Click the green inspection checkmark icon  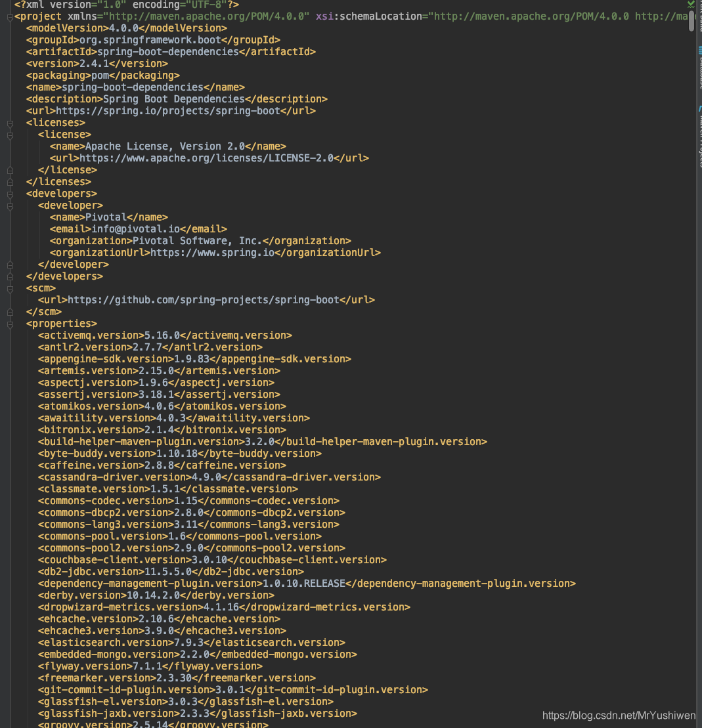coord(691,4)
